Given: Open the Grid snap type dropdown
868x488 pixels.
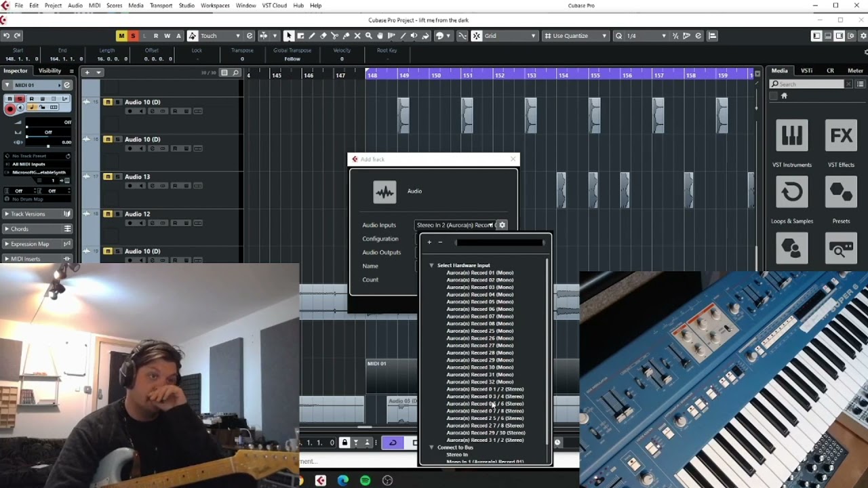Looking at the screenshot, I should coord(509,36).
